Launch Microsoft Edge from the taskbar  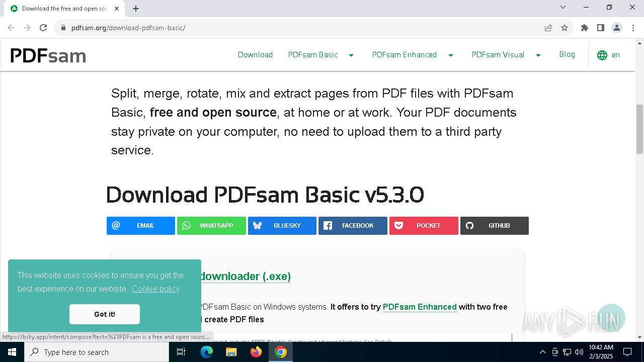click(x=207, y=352)
